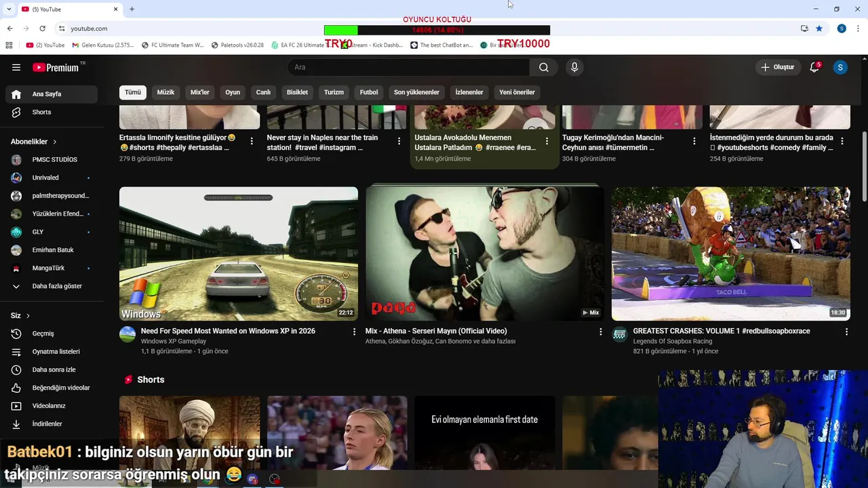Expand the Siz section arrow
This screenshot has width=868, height=488.
coord(28,316)
